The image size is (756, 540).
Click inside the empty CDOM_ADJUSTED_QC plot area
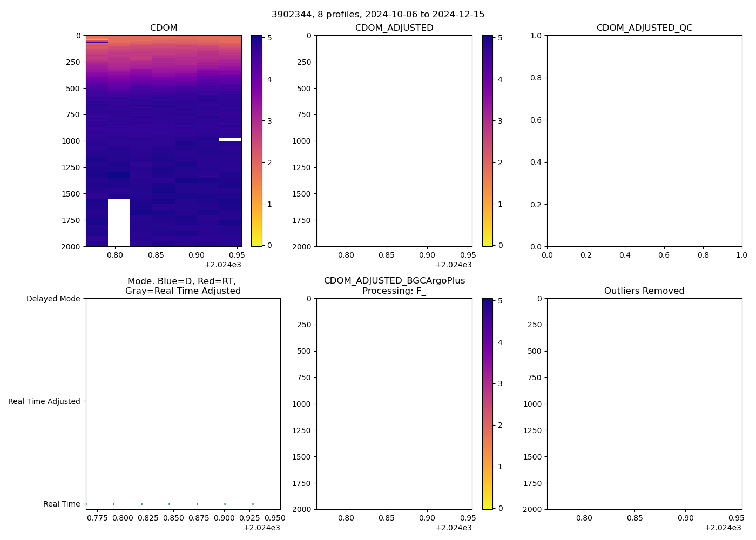644,140
